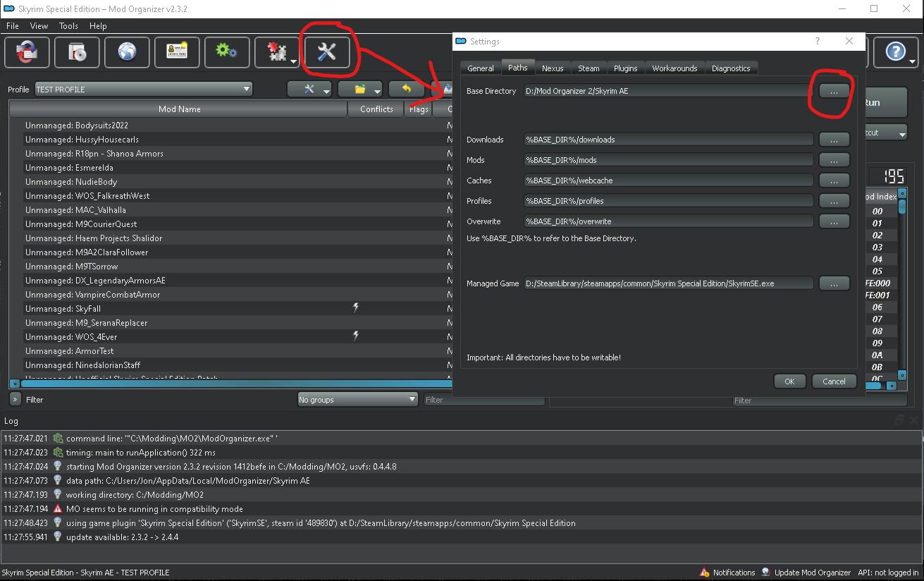This screenshot has width=924, height=581.
Task: Browse for the Overwrite path
Action: (x=834, y=221)
